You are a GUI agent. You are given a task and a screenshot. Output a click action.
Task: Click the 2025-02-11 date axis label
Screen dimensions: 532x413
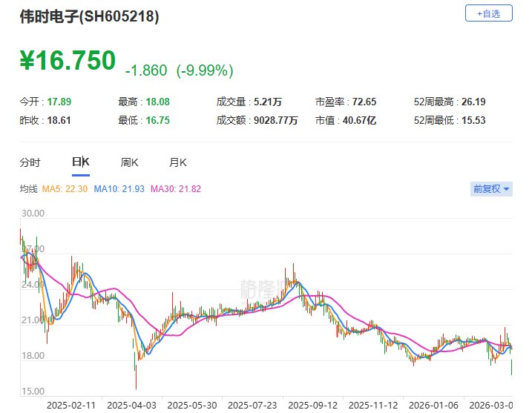tap(71, 405)
